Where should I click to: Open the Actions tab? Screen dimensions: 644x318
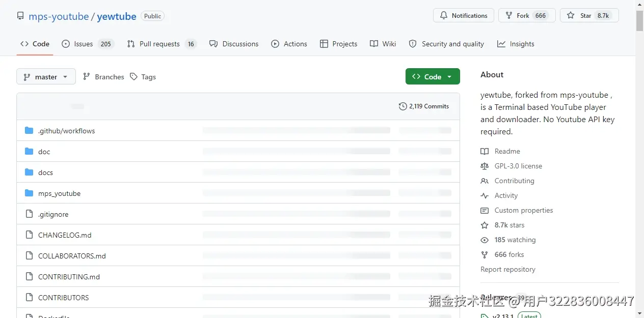pos(289,44)
